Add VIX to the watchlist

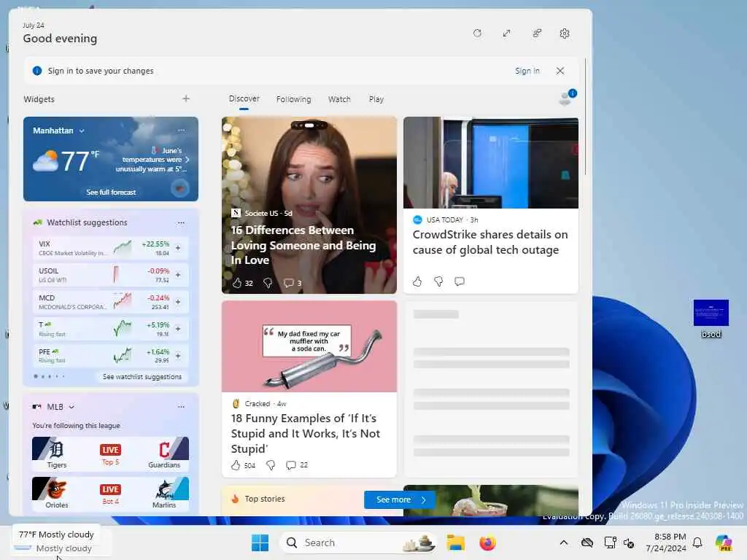click(178, 248)
